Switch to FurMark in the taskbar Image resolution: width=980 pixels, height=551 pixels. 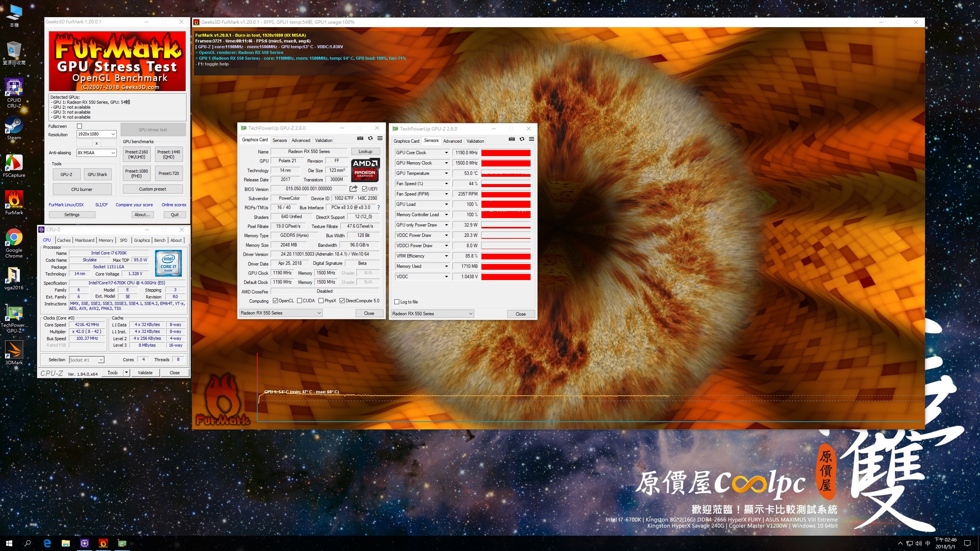click(x=103, y=543)
